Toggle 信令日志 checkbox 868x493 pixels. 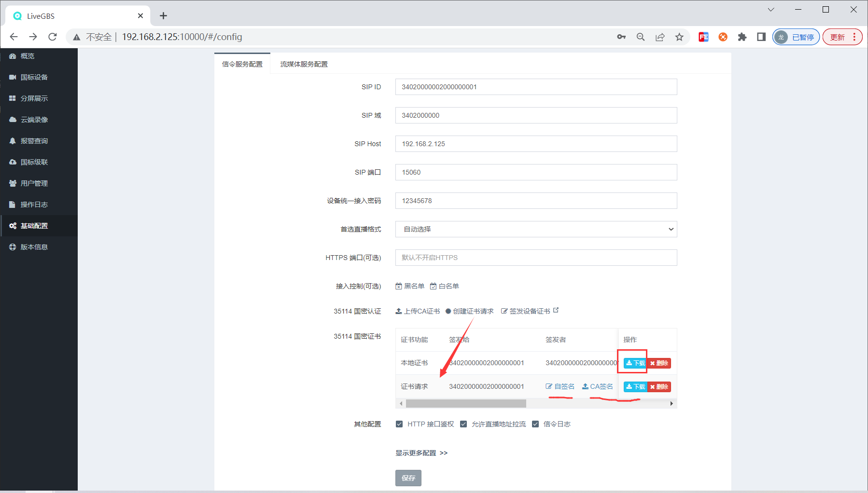(535, 424)
